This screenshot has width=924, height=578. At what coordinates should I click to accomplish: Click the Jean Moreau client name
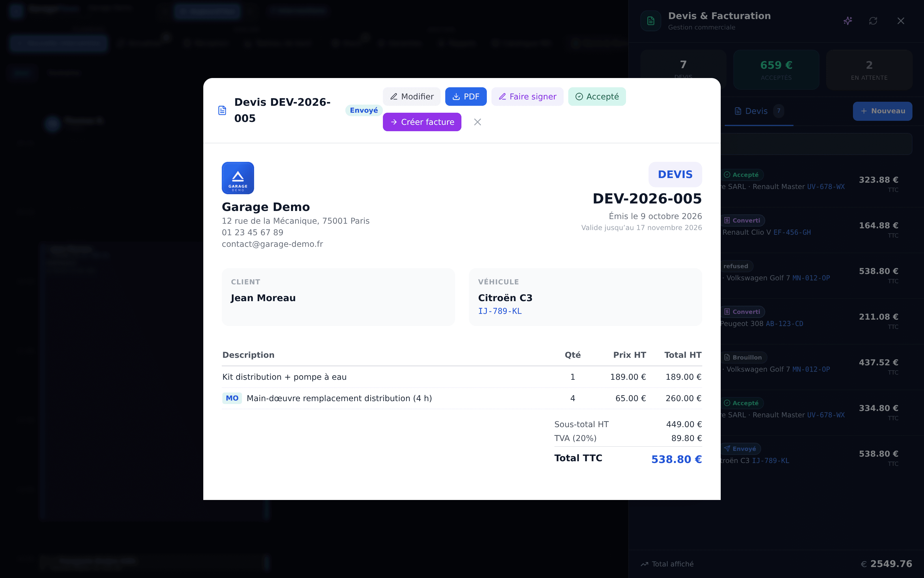(x=263, y=298)
